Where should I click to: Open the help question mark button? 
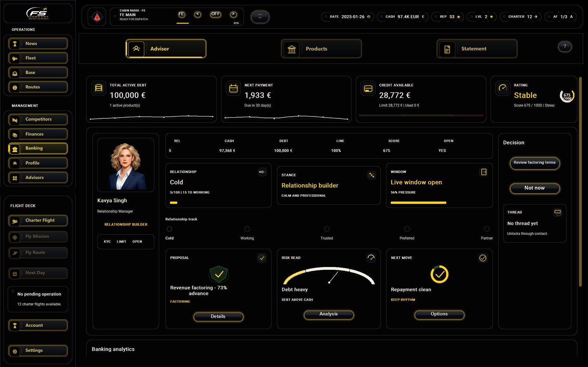coord(565,46)
